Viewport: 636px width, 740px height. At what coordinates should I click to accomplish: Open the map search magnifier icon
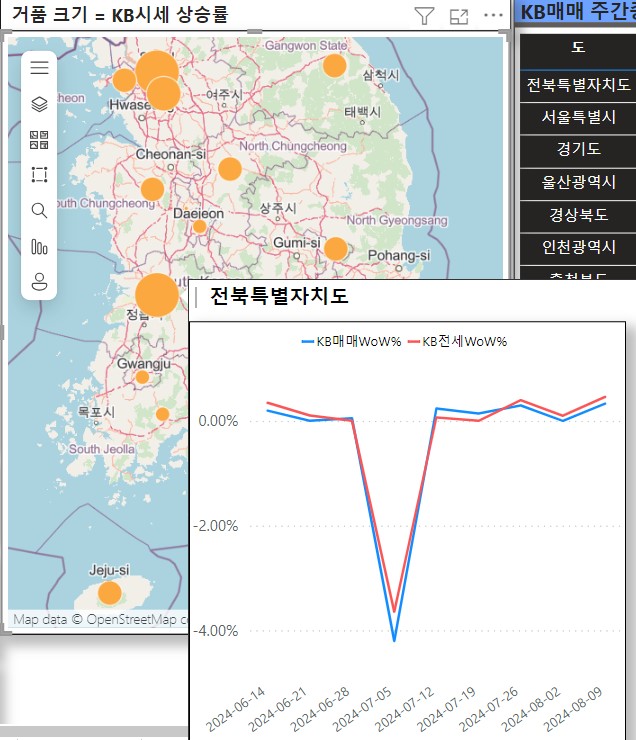39,210
